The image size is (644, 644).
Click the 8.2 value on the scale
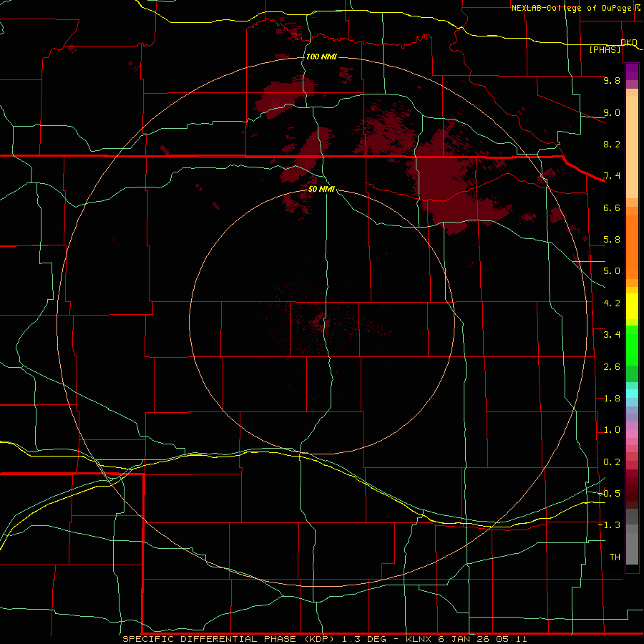coord(612,144)
